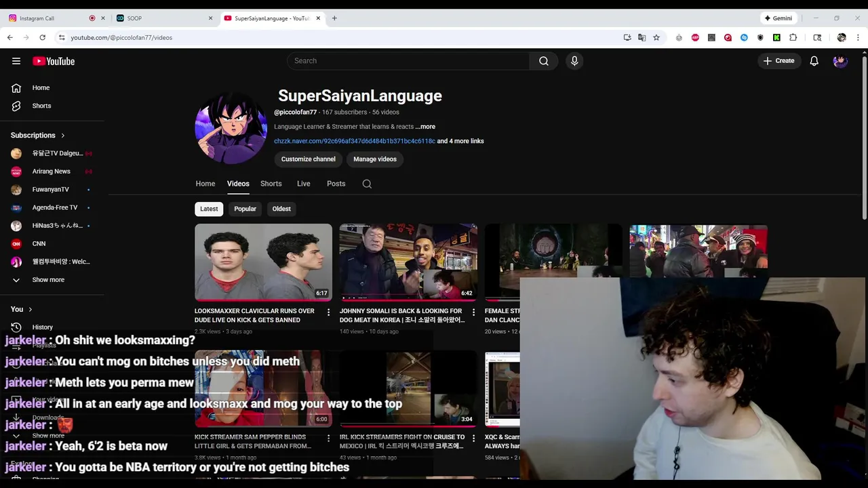The image size is (868, 488).
Task: Open options menu for IRL Kick Streamers video
Action: pos(473,439)
